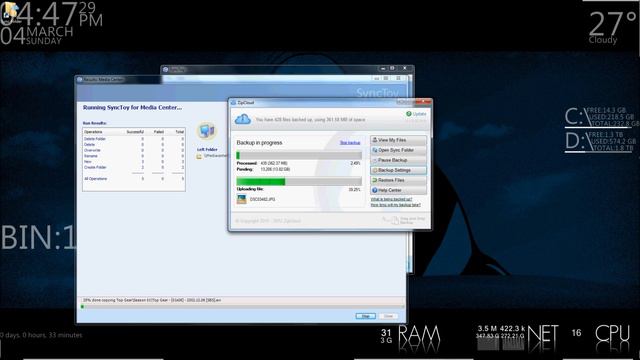This screenshot has height=360, width=640.
Task: Click the greyed Close button in SyncToy
Action: pyautogui.click(x=388, y=316)
